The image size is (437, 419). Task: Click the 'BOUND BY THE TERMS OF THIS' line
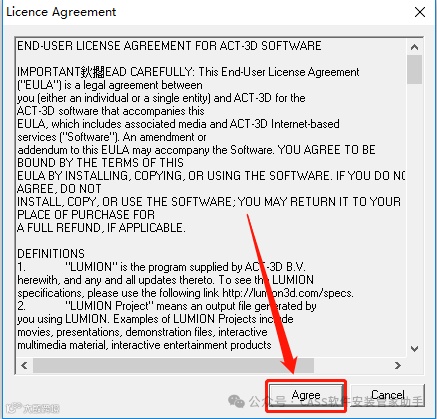pos(100,163)
